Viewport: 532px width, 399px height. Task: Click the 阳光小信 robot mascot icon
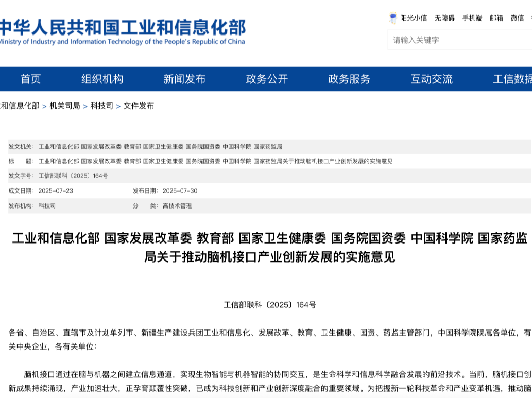[x=393, y=18]
